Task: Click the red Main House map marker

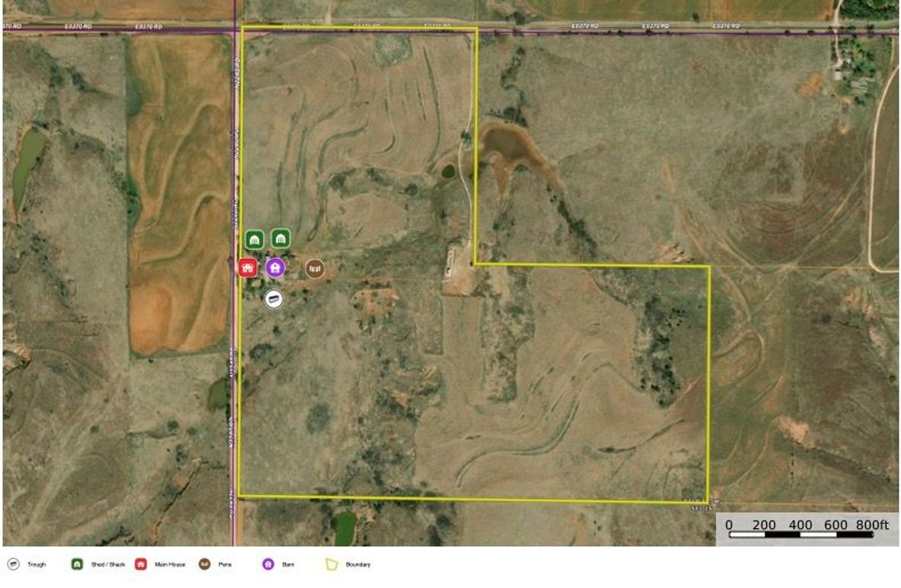Action: pyautogui.click(x=247, y=267)
